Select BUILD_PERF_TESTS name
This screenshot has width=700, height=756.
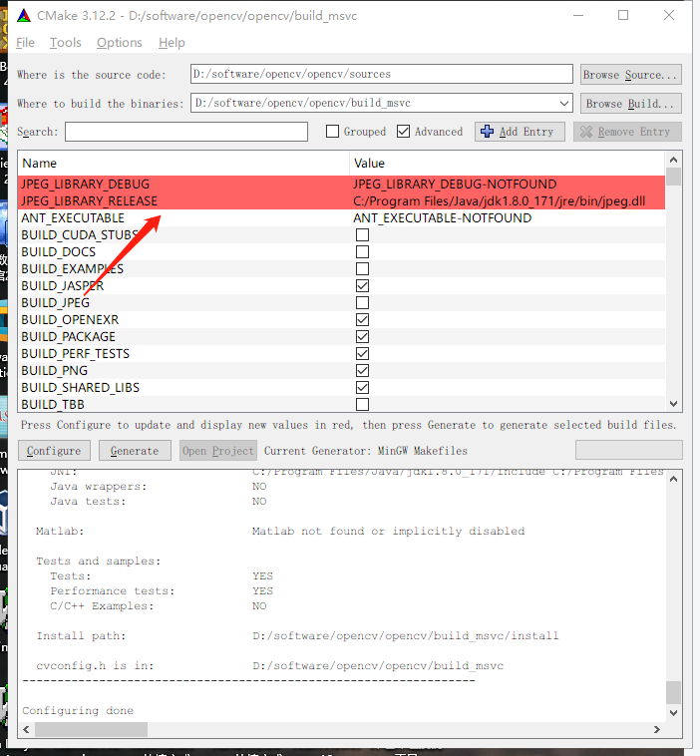coord(75,353)
